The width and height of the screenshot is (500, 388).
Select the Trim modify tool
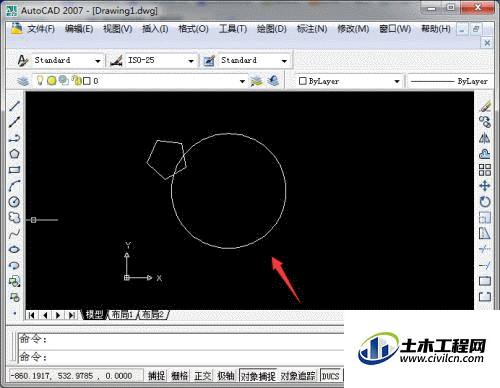coord(485,249)
